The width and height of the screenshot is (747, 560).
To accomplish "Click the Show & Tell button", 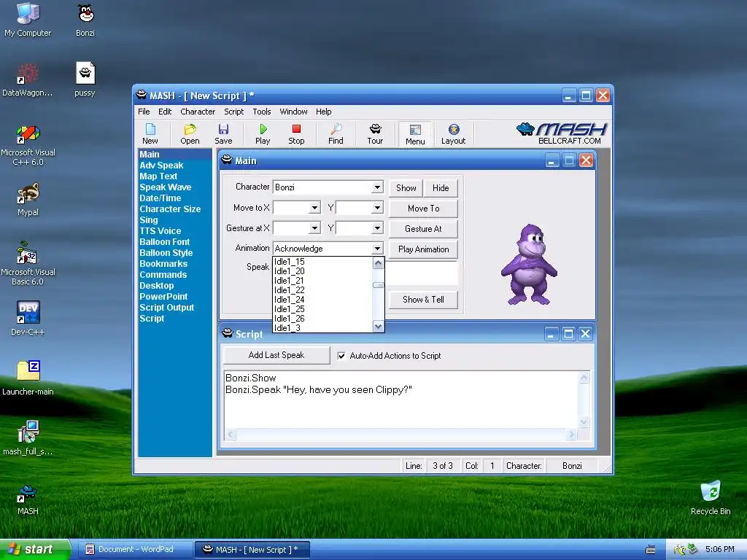I will [x=424, y=300].
